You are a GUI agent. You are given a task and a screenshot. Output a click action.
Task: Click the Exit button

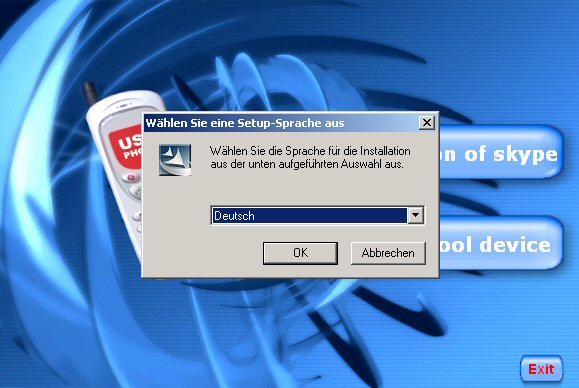pos(541,369)
